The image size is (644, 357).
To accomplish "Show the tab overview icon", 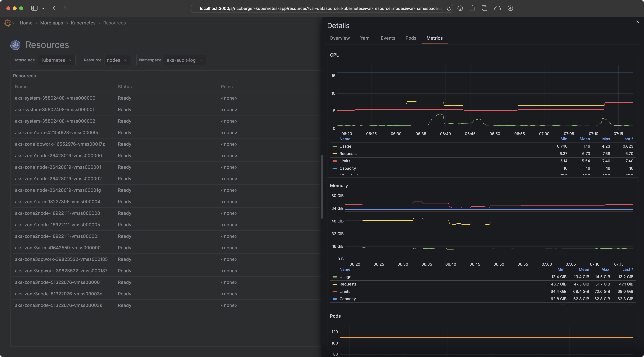I will pyautogui.click(x=484, y=8).
